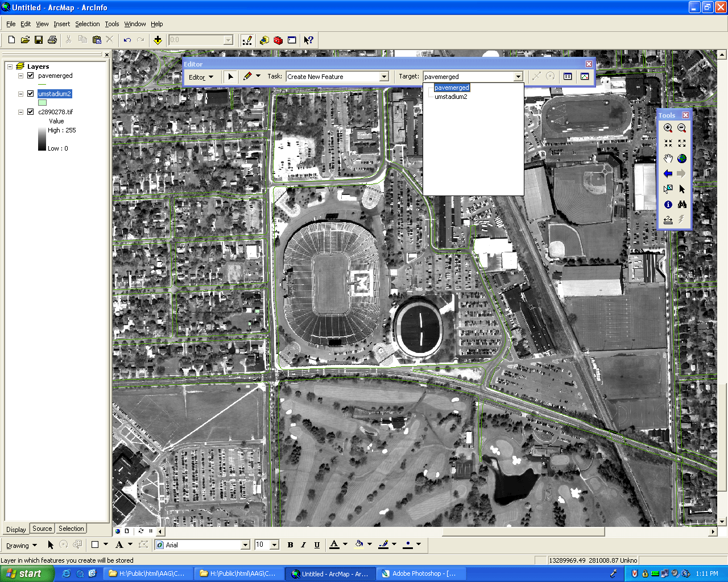
Task: Expand the Editor menu dropdown
Action: [x=201, y=77]
